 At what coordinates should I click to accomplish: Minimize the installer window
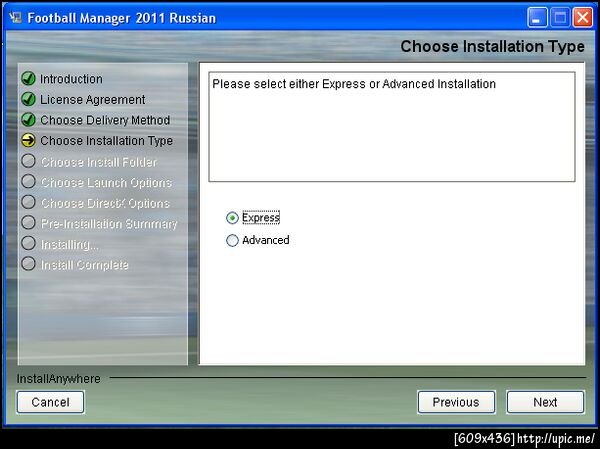[x=537, y=18]
